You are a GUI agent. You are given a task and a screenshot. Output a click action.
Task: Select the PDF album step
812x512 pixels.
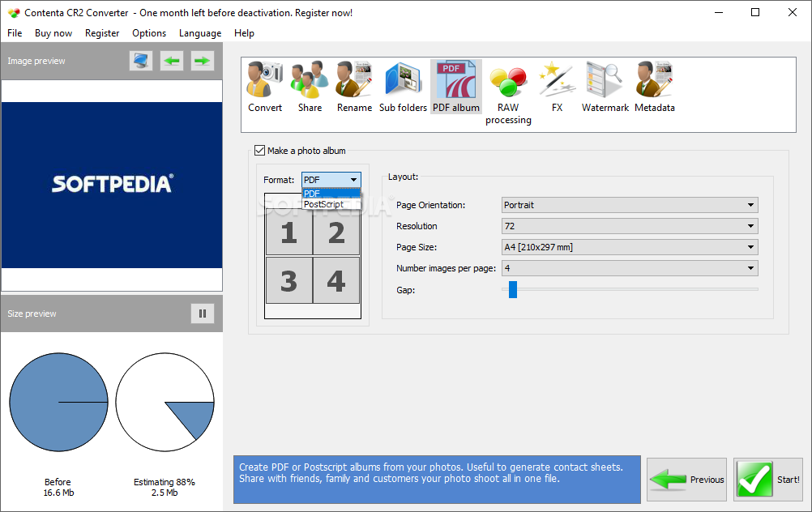point(455,87)
